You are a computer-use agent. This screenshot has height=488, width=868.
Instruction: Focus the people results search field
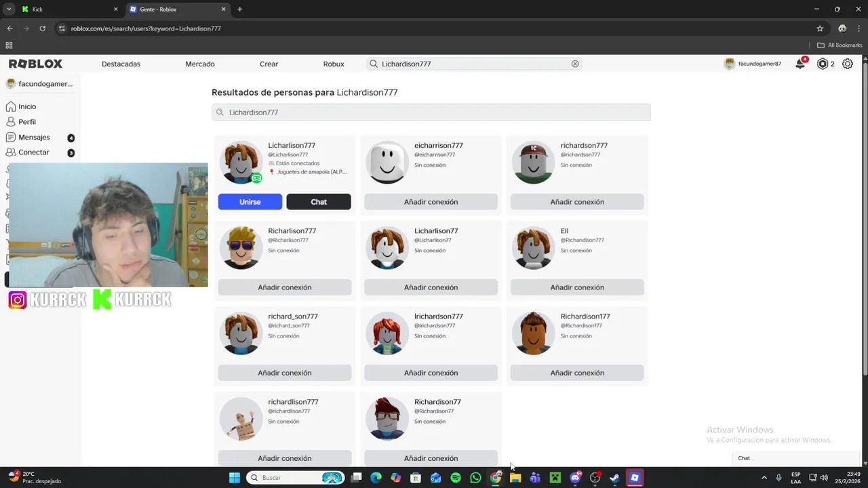(x=431, y=113)
